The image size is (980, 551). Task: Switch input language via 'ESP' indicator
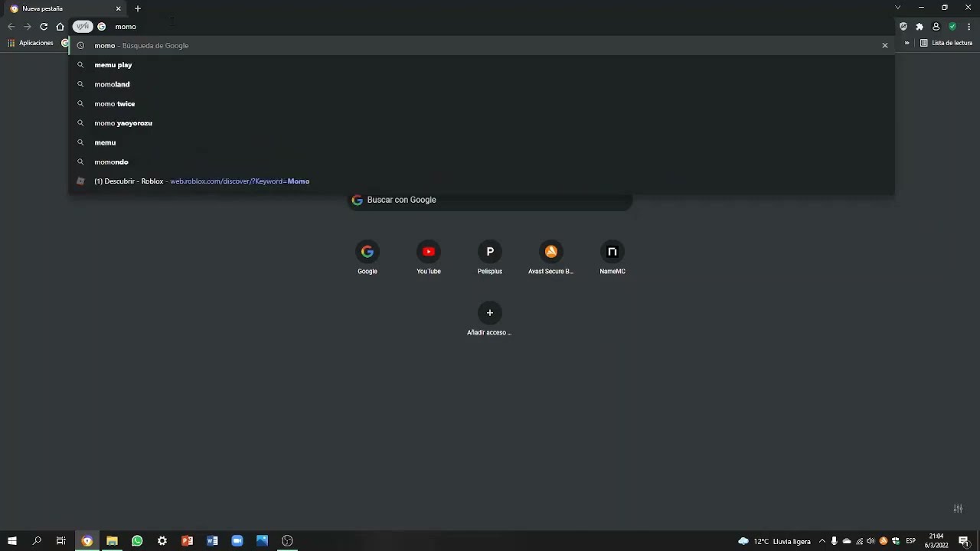point(911,541)
